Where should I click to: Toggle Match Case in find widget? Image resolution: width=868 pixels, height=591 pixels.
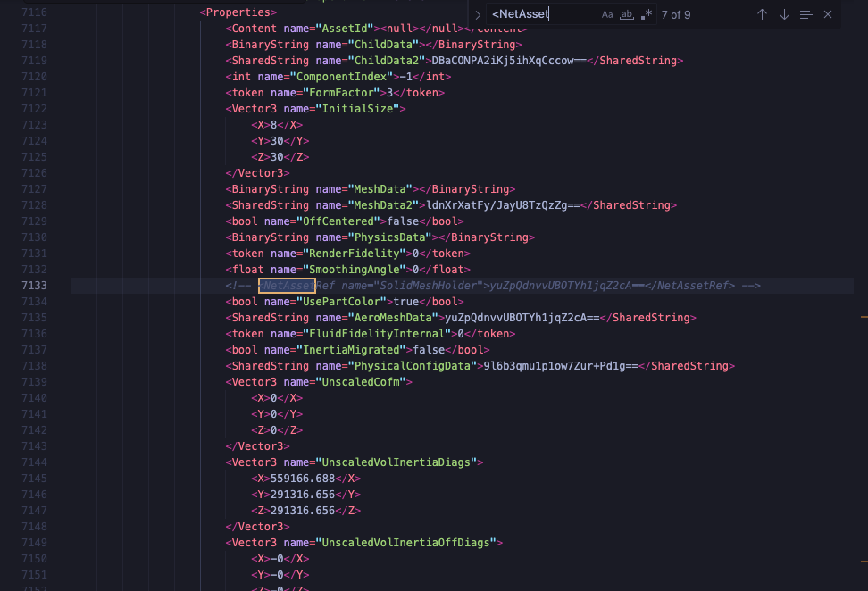(x=607, y=15)
